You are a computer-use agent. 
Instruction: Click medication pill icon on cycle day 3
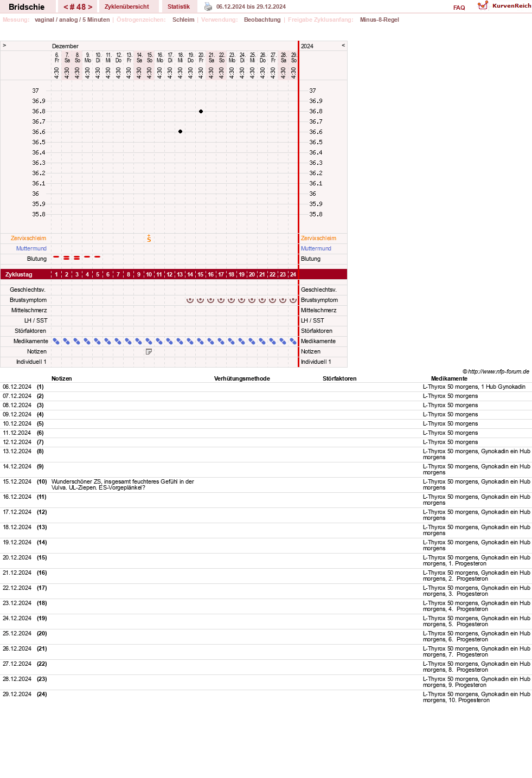[x=77, y=341]
